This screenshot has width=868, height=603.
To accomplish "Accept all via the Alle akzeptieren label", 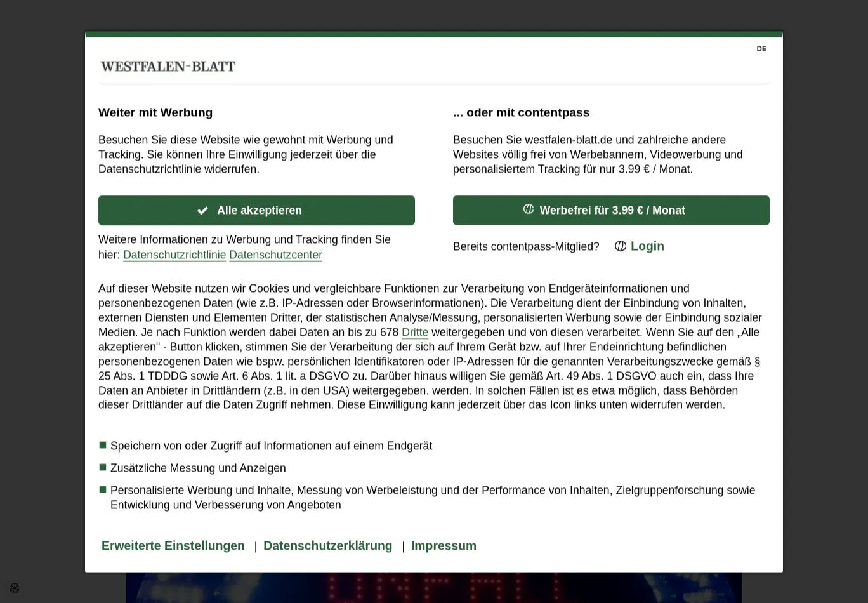I will point(260,211).
